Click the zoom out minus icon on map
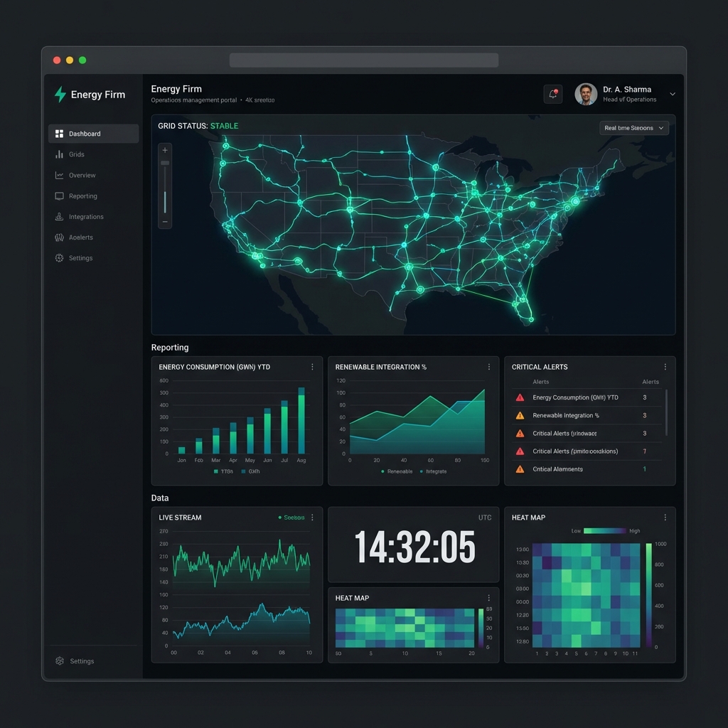Viewport: 728px width, 728px height. tap(165, 222)
